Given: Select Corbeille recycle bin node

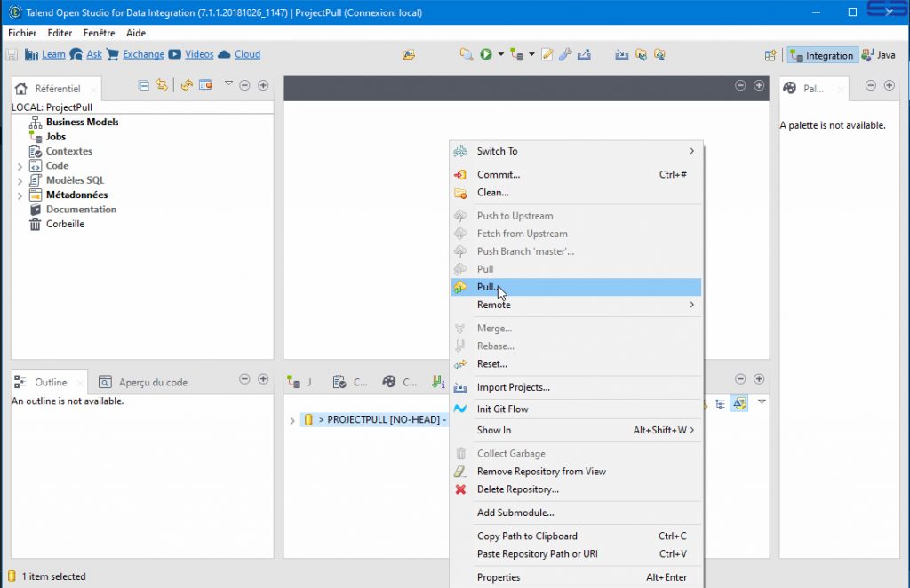Looking at the screenshot, I should (65, 224).
